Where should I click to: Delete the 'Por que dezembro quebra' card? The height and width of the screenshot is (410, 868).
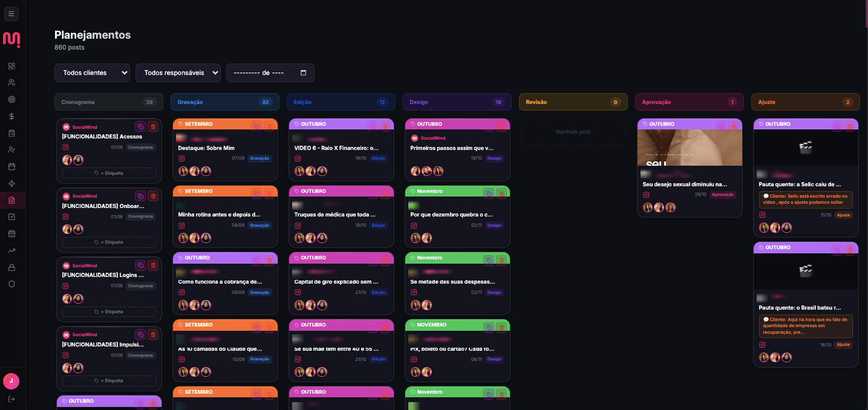[x=501, y=193]
